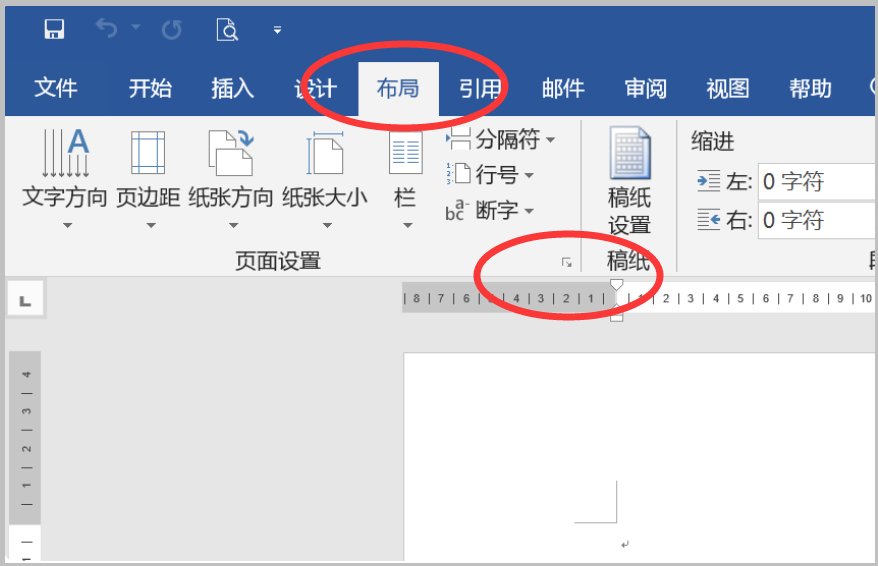This screenshot has height=566, width=878.
Task: Click the Save icon in quick access toolbar
Action: [54, 29]
